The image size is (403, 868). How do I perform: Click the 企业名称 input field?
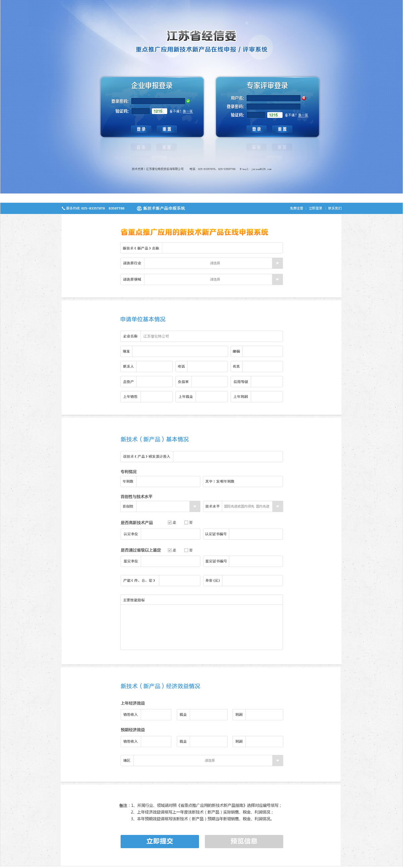point(212,336)
